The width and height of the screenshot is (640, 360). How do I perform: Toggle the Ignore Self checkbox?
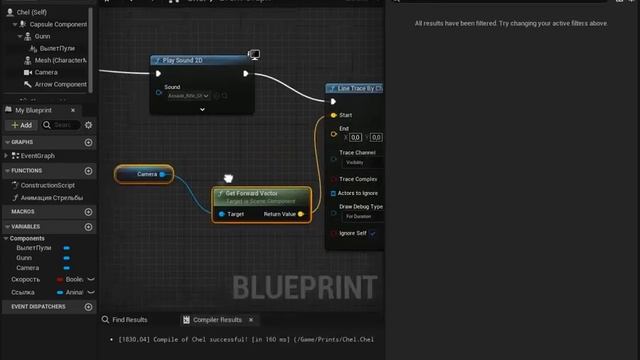pos(373,233)
